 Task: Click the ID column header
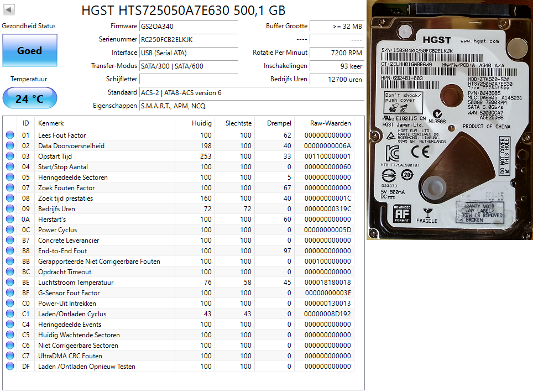[x=26, y=123]
